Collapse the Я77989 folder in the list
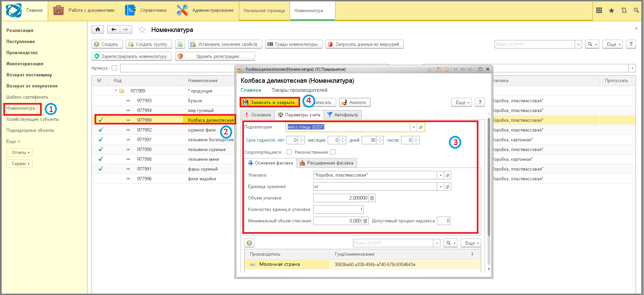 coord(116,90)
